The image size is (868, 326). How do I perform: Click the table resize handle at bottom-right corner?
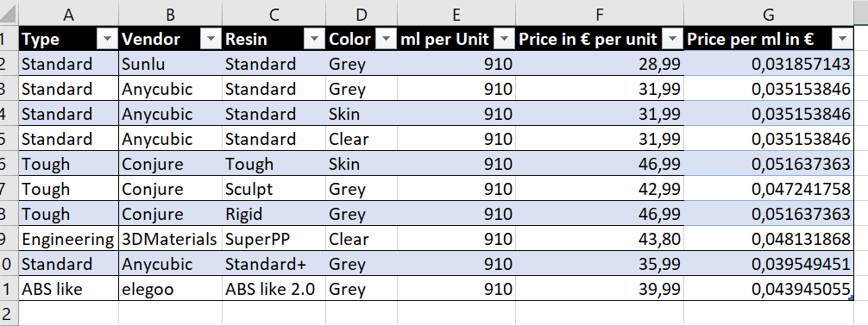pos(851,299)
